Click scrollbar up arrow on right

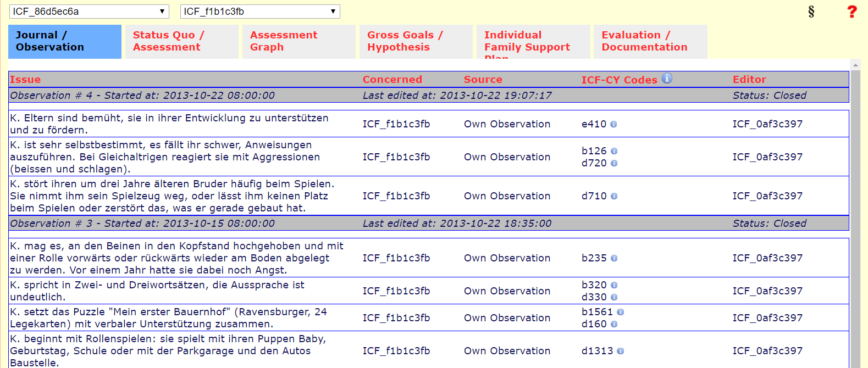tap(855, 65)
